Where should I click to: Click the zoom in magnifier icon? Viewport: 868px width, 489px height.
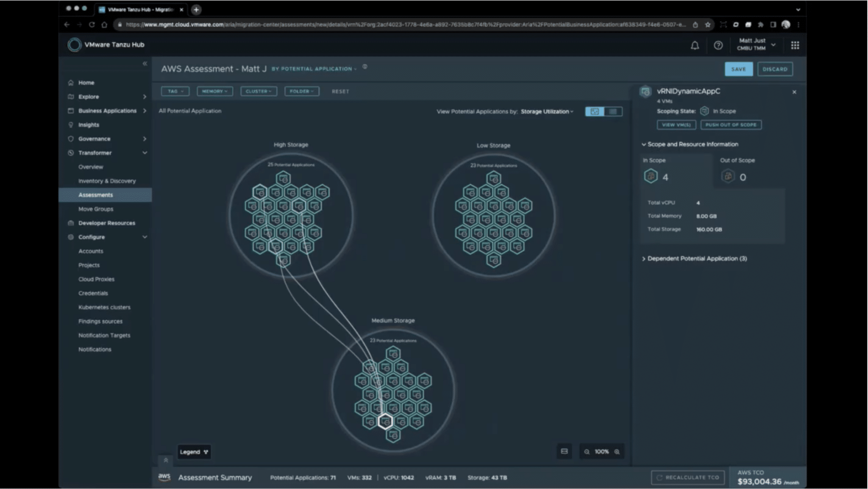(617, 452)
